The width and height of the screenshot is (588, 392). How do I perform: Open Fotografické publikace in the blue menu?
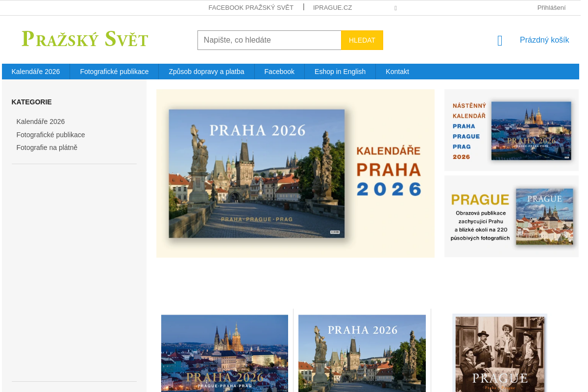[x=114, y=72]
